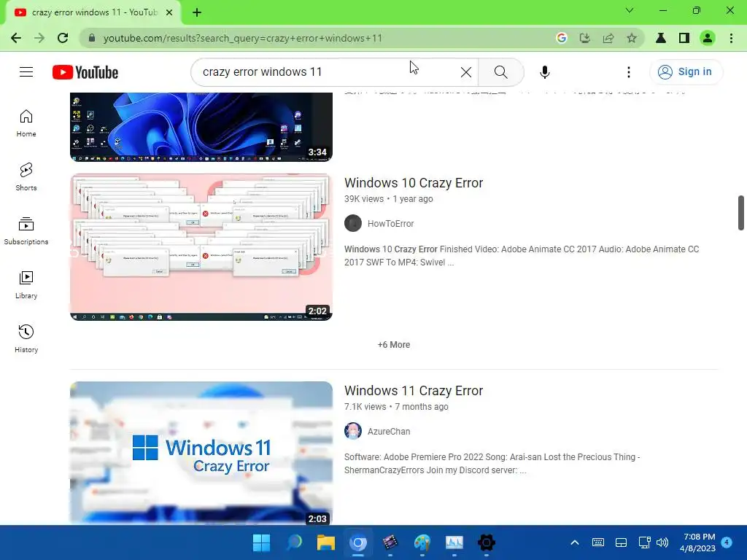Viewport: 747px width, 560px height.
Task: Reload the page
Action: click(63, 38)
